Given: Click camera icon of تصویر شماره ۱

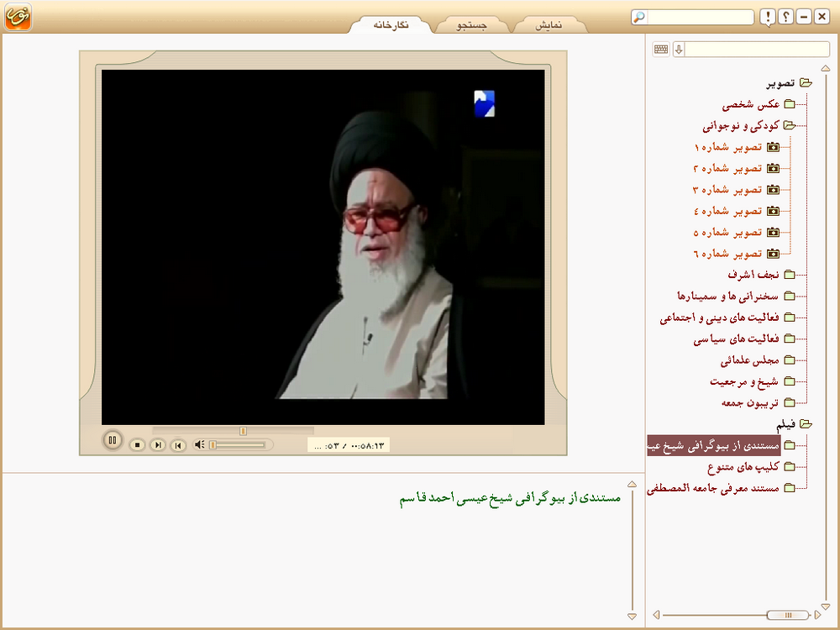Looking at the screenshot, I should [x=773, y=147].
